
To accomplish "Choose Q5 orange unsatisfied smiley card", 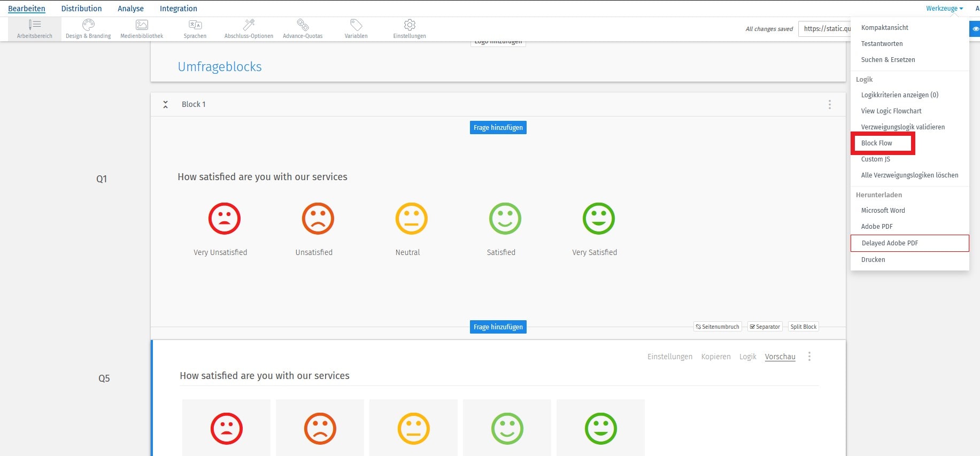I will click(320, 428).
